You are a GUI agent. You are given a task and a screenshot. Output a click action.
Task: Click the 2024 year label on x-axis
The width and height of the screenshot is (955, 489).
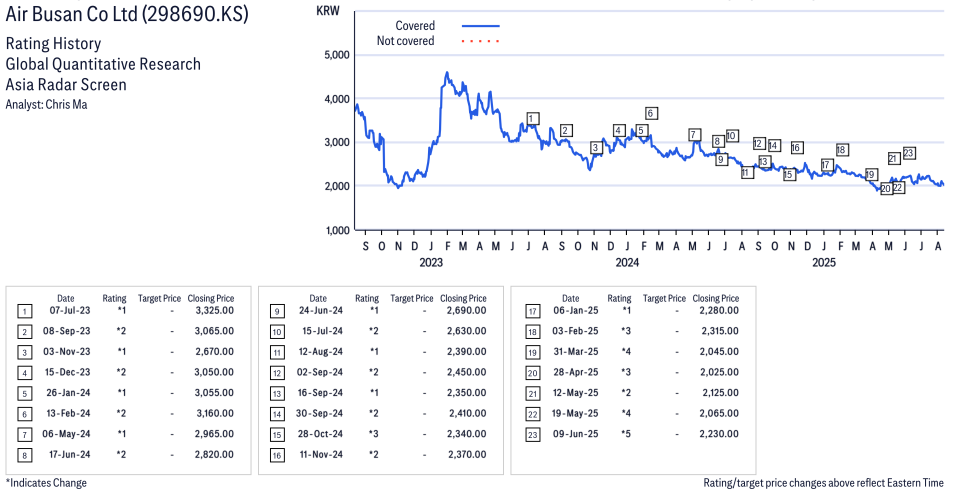tap(627, 262)
